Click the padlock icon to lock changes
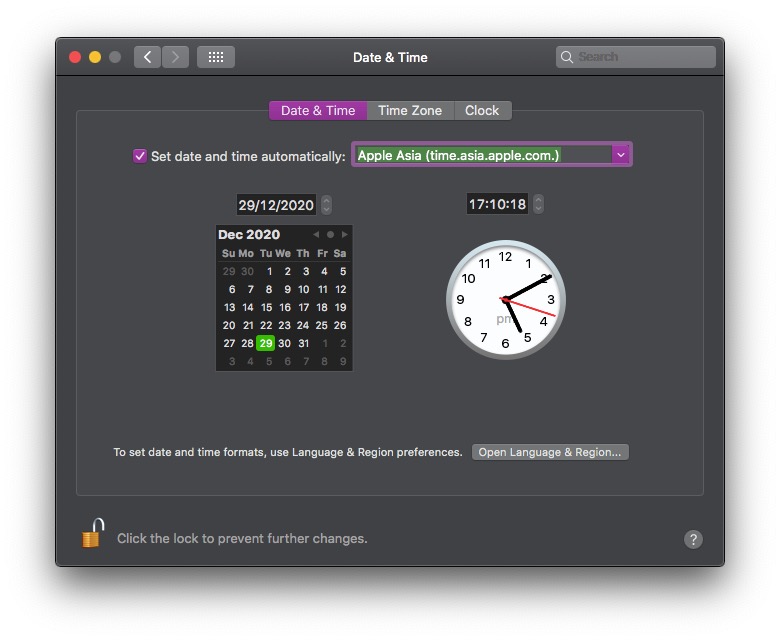780x640 pixels. coord(93,533)
